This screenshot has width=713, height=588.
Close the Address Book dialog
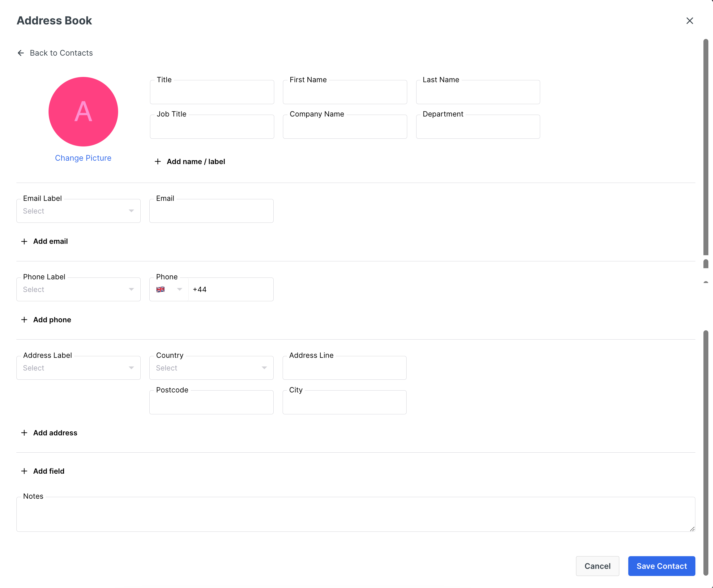pyautogui.click(x=689, y=21)
